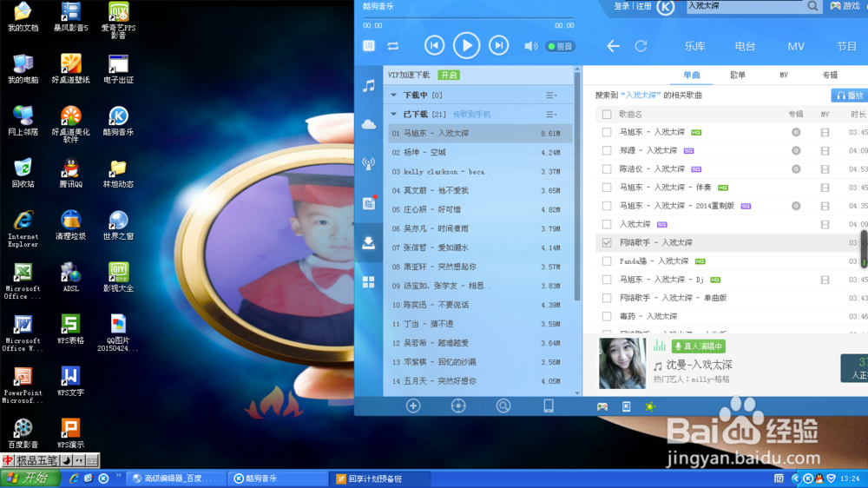Skip to next track

click(x=498, y=46)
